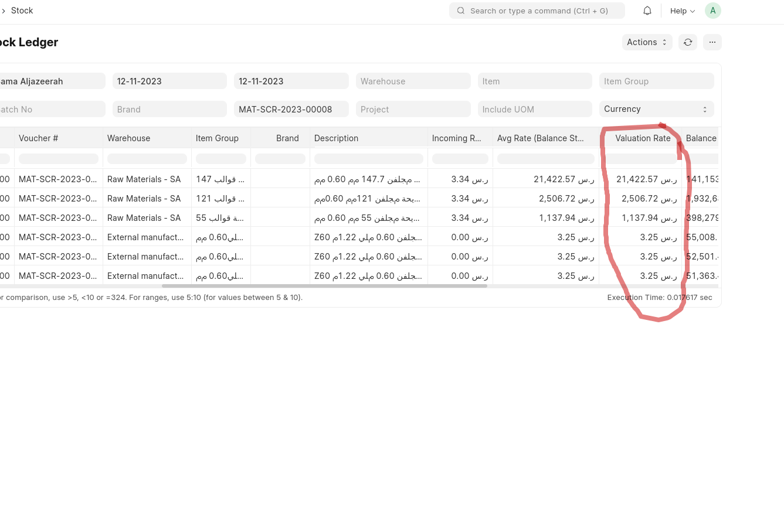Open the notifications bell icon
The image size is (784, 532).
pos(647,11)
